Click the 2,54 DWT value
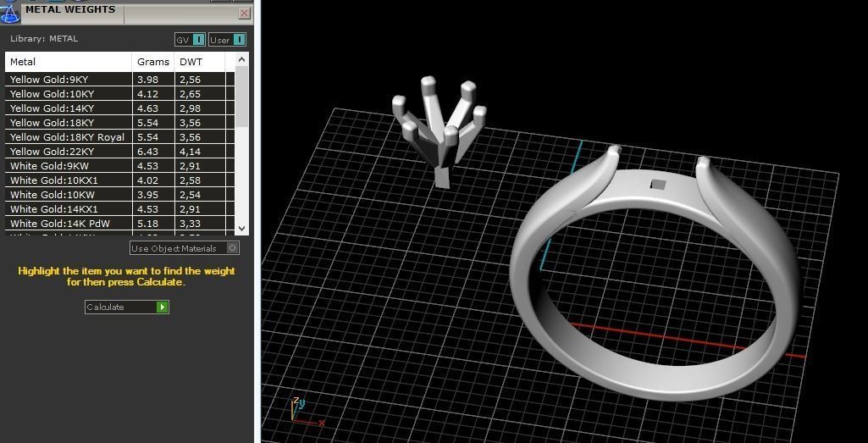Image resolution: width=868 pixels, height=443 pixels. click(190, 195)
